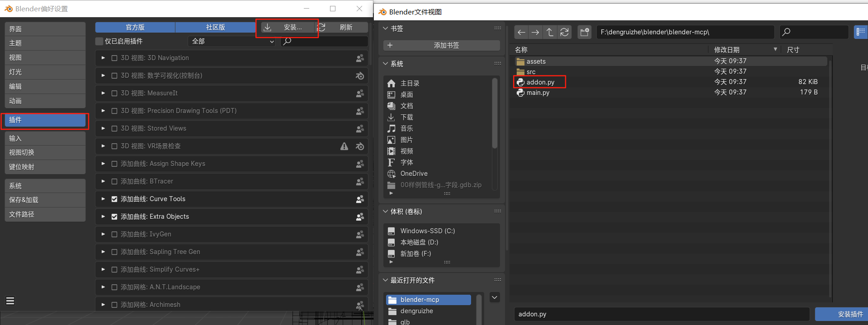The image size is (868, 325).
Task: Enable IvyGen add-on checkbox
Action: 114,234
